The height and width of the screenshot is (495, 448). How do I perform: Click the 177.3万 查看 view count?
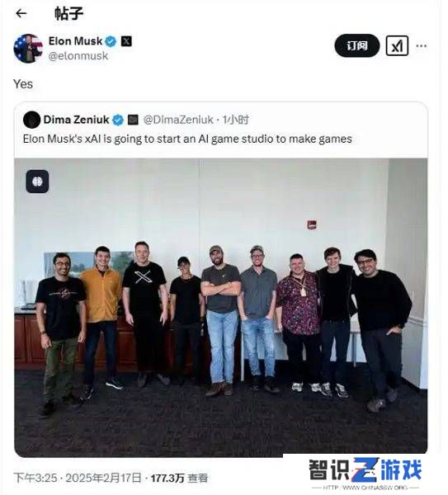[179, 478]
